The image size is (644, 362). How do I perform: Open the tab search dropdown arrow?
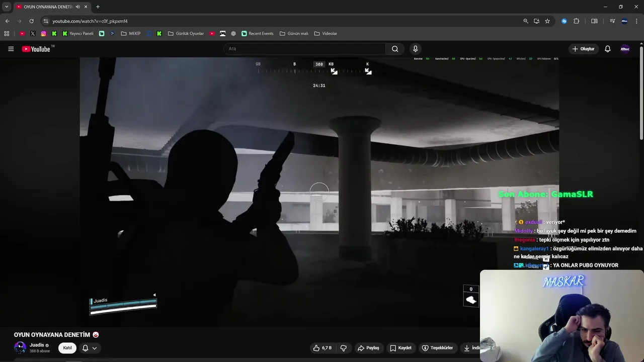coord(7,7)
